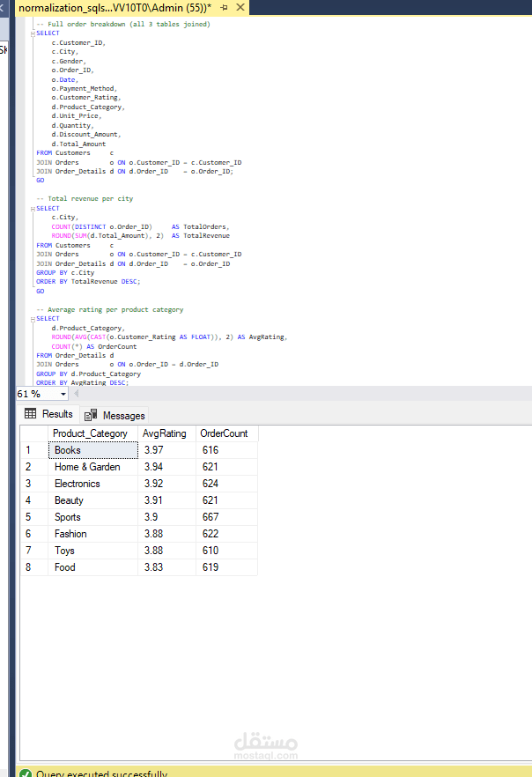Screen dimensions: 532x777
Task: Click OrderCount value 622
Action: pyautogui.click(x=227, y=534)
